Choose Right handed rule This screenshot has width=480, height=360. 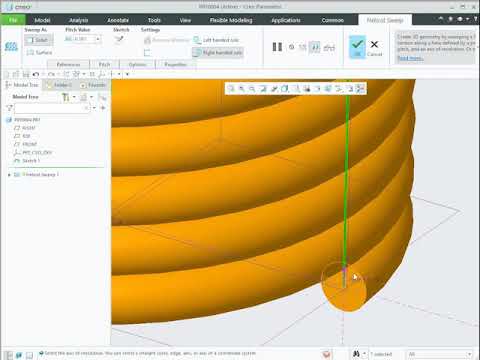pos(218,52)
